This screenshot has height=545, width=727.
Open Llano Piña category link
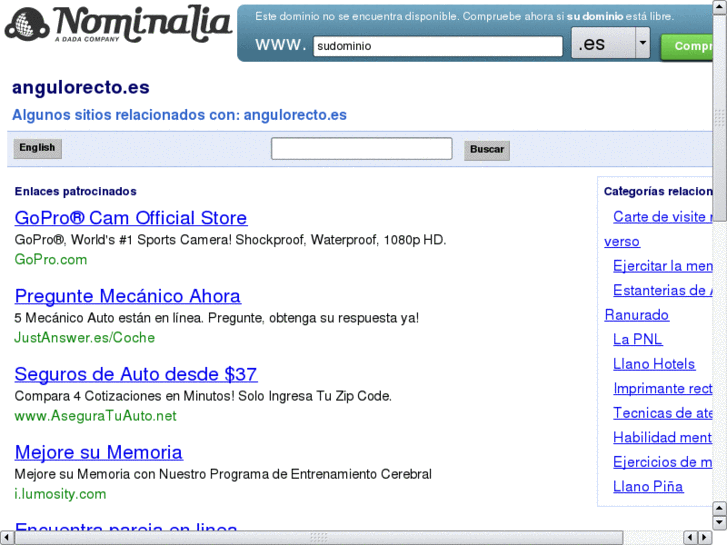(x=648, y=487)
